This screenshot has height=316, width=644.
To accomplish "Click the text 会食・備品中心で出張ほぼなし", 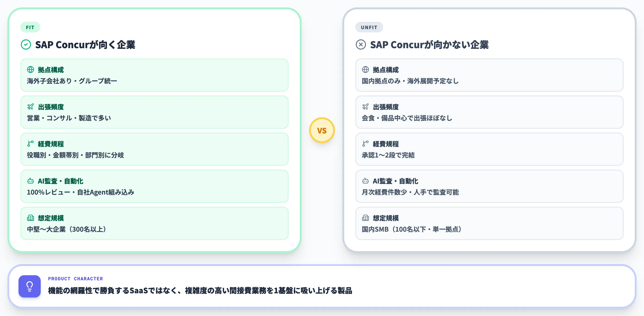I will [407, 118].
